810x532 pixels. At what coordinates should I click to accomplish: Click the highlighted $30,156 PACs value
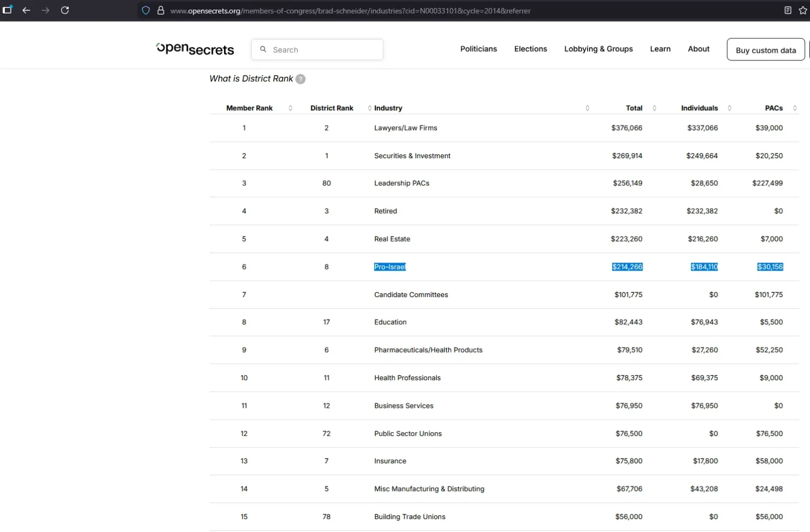pos(770,267)
